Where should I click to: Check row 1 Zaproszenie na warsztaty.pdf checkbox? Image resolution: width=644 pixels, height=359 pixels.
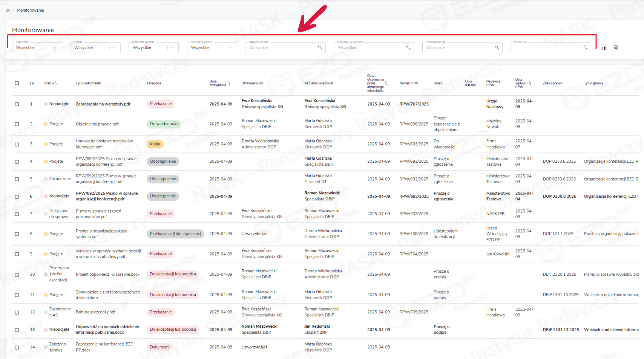(x=17, y=104)
